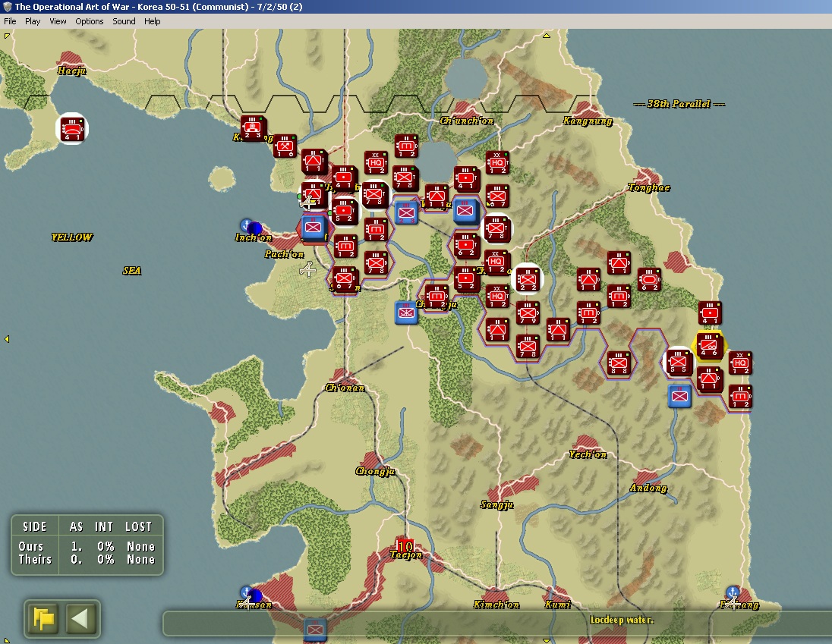
Task: Open the File menu
Action: (x=10, y=21)
